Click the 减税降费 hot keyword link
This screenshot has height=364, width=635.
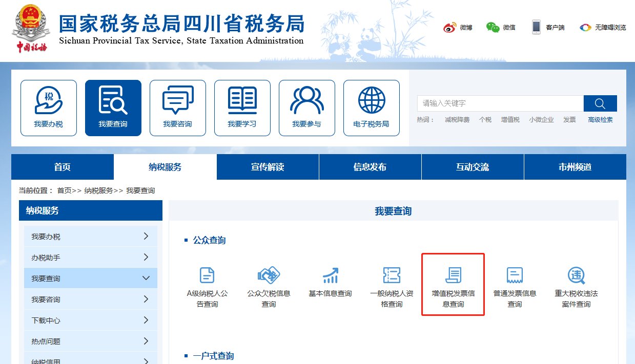pyautogui.click(x=457, y=120)
